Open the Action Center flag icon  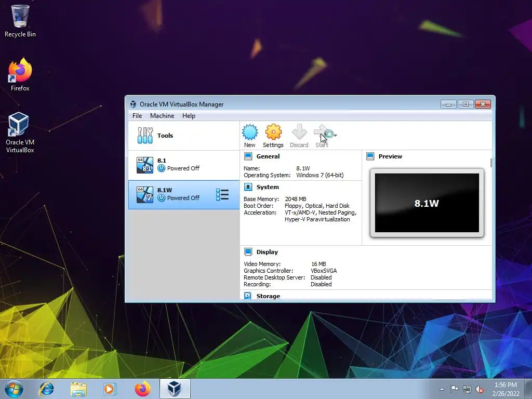tap(454, 389)
